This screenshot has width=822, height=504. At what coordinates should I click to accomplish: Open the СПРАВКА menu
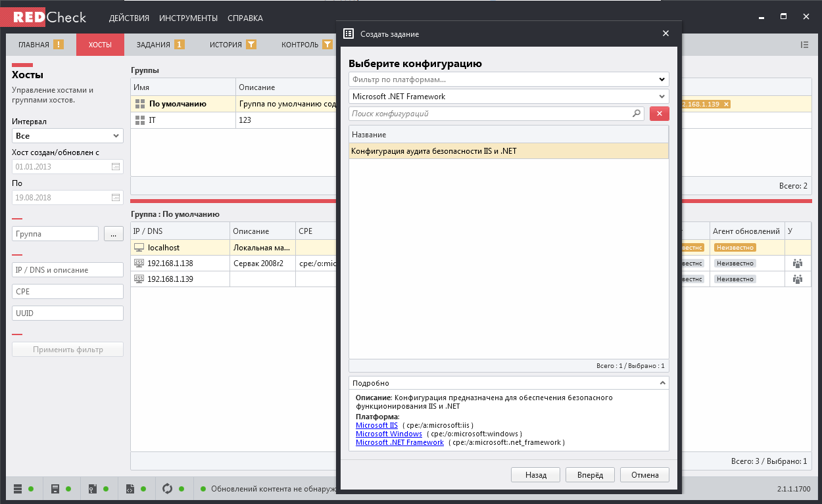[245, 18]
